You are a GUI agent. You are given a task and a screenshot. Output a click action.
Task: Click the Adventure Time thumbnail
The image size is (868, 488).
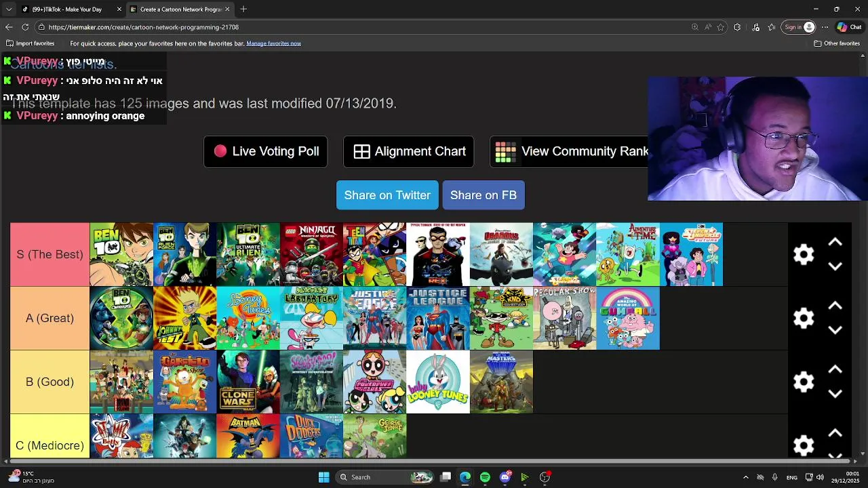628,254
